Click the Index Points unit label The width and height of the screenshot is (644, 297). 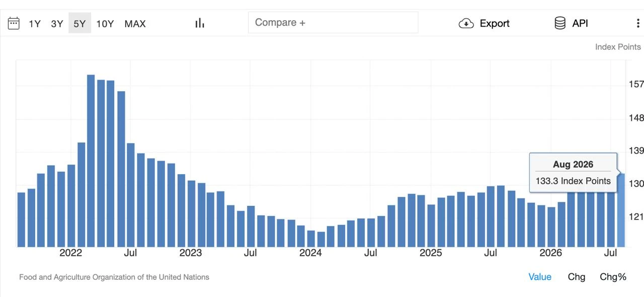click(618, 47)
